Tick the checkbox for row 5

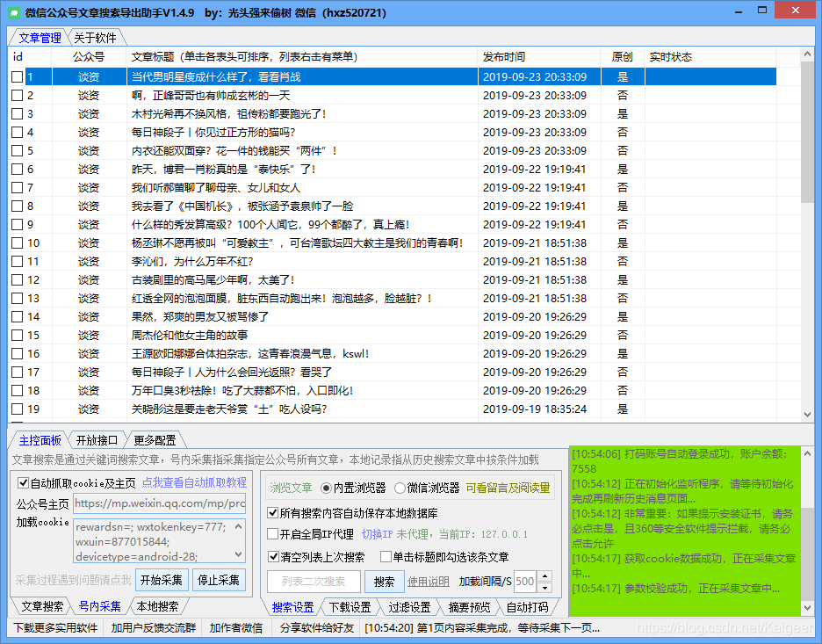coord(17,150)
